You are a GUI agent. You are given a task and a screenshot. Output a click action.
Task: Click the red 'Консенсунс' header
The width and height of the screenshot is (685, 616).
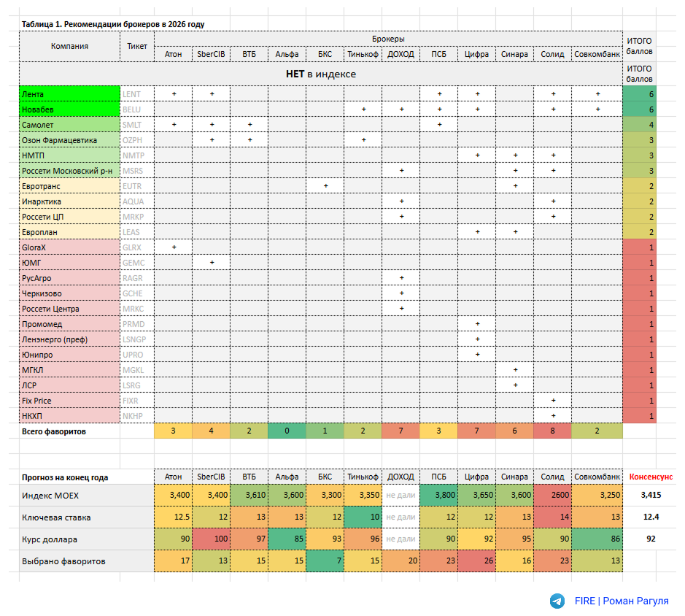tap(651, 477)
